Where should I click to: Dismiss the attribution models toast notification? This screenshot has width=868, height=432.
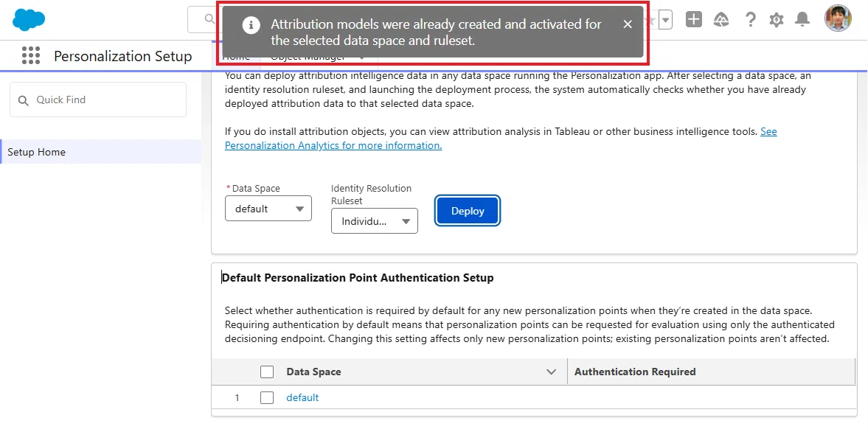[627, 24]
